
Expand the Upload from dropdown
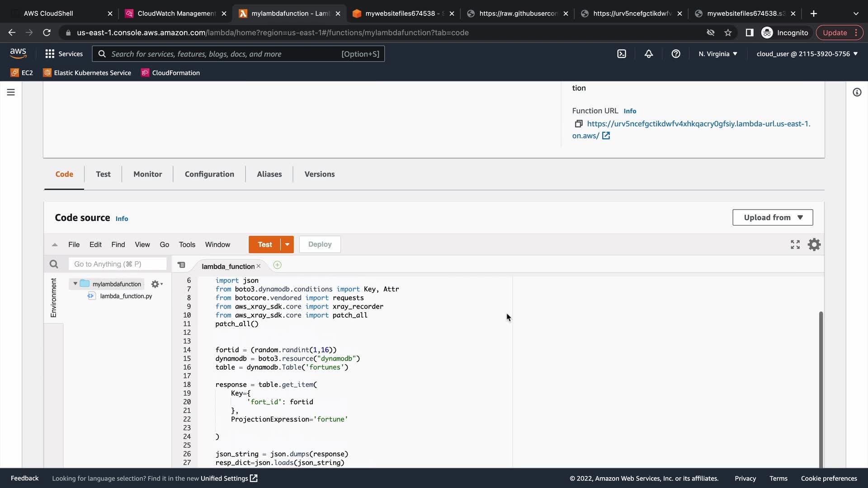tap(773, 217)
